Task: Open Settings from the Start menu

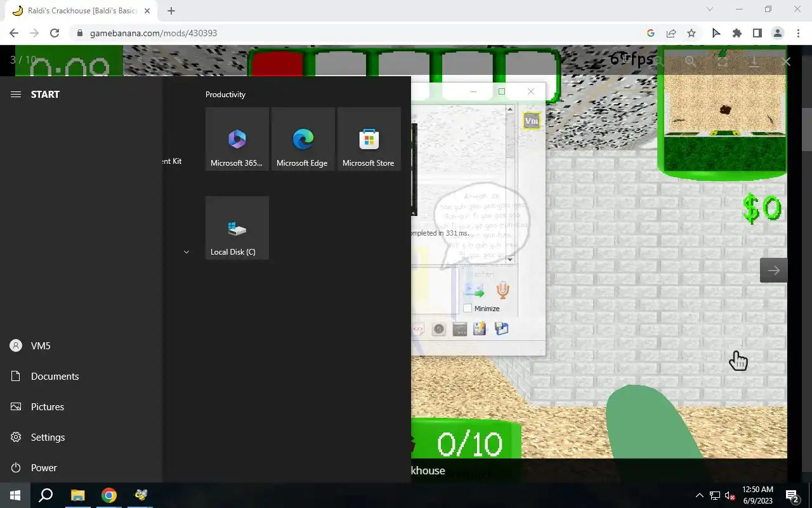Action: [x=81, y=437]
